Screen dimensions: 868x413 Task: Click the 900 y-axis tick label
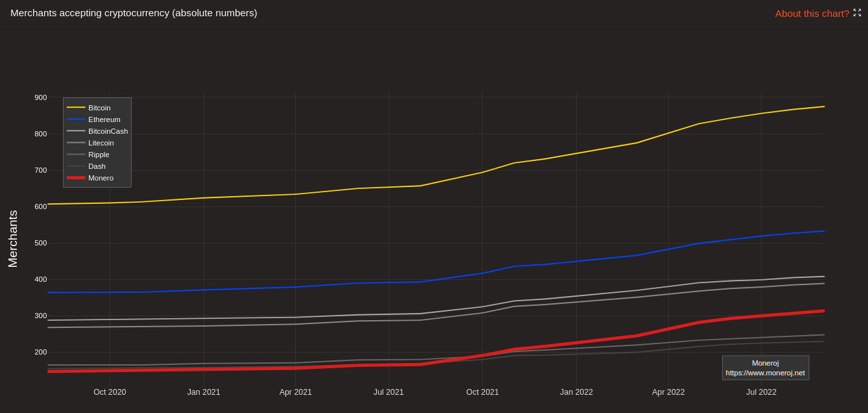click(x=41, y=97)
